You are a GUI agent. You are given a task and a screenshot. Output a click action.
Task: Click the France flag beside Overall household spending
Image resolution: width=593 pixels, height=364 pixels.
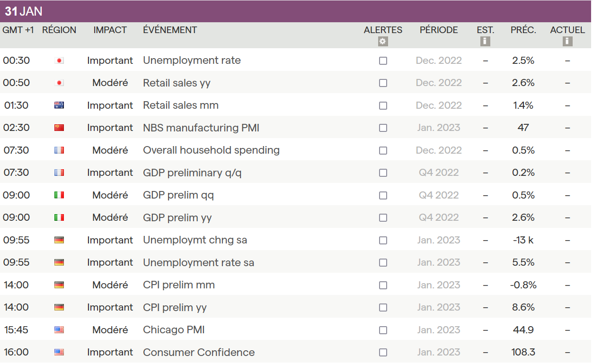[x=59, y=150]
